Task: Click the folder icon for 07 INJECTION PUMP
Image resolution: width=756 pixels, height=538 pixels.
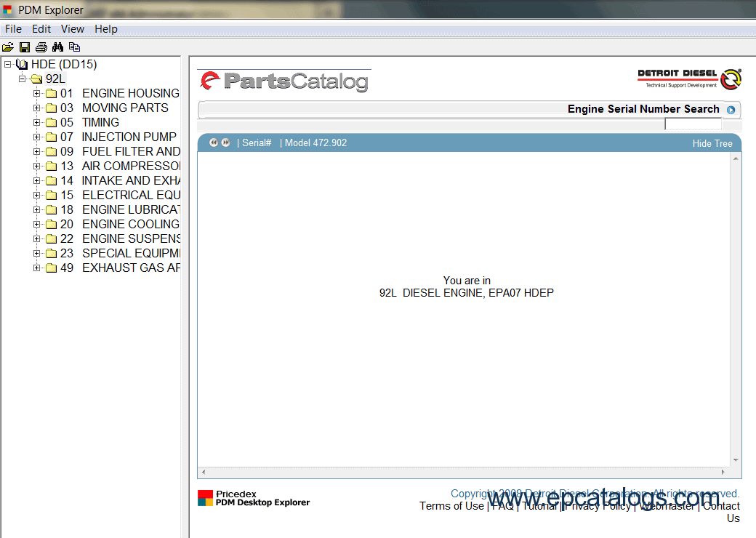Action: coord(51,137)
